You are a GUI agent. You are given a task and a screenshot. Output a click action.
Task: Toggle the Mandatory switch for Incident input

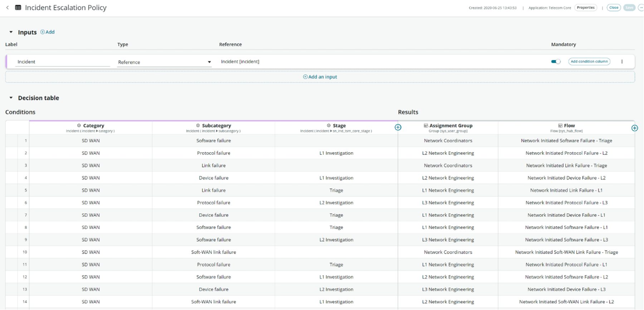(x=556, y=61)
